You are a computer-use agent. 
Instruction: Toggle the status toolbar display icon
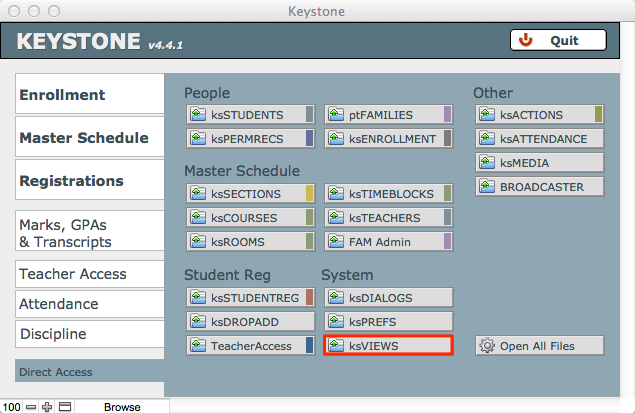[64, 407]
